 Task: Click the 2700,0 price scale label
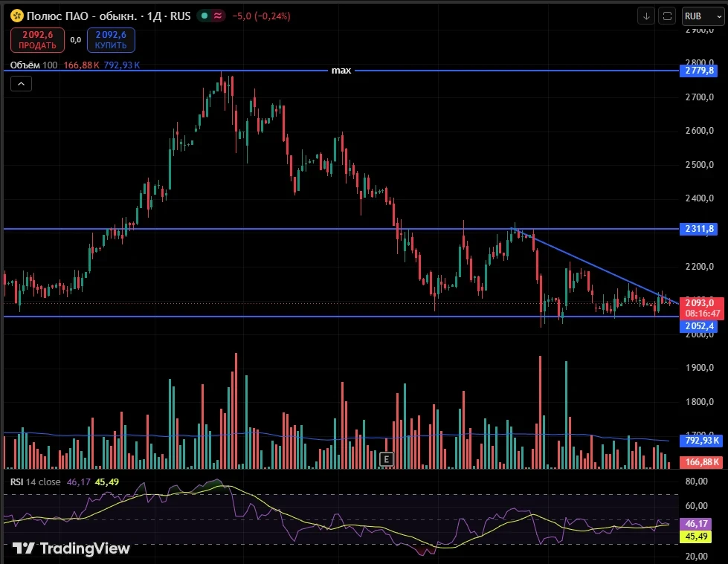coord(700,97)
